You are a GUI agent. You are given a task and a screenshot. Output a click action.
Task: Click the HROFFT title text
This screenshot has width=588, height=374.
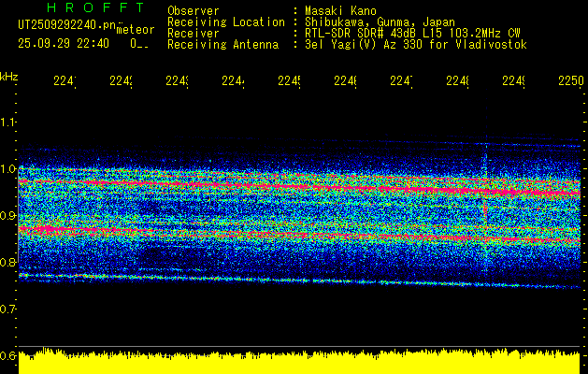pos(95,7)
